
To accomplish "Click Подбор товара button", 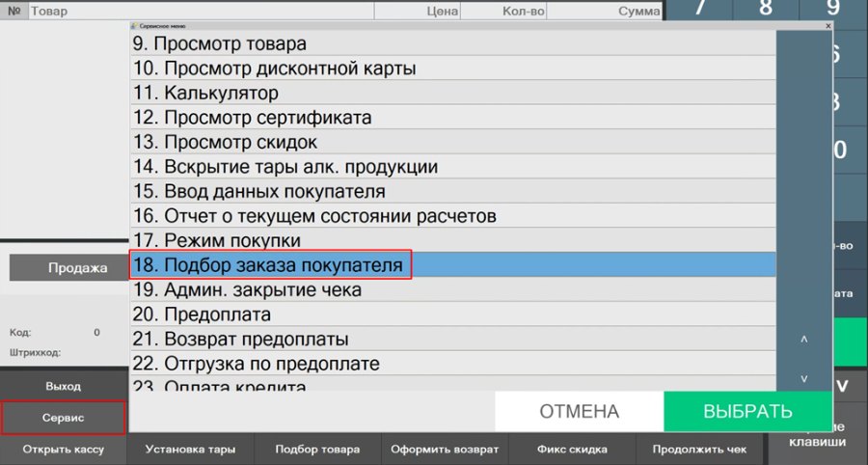I will coord(317,450).
